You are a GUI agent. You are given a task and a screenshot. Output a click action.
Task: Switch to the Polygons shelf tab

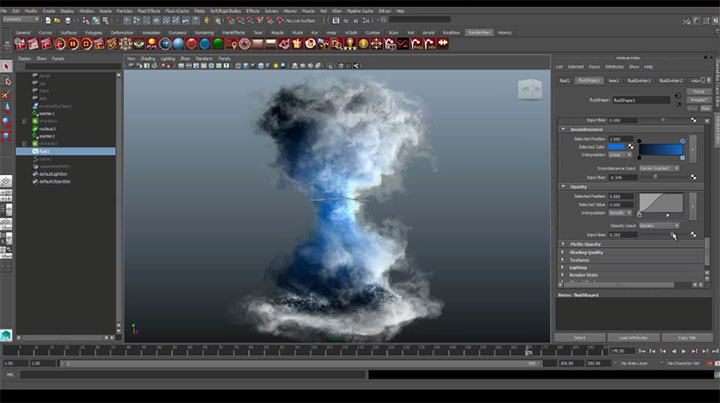pos(93,33)
